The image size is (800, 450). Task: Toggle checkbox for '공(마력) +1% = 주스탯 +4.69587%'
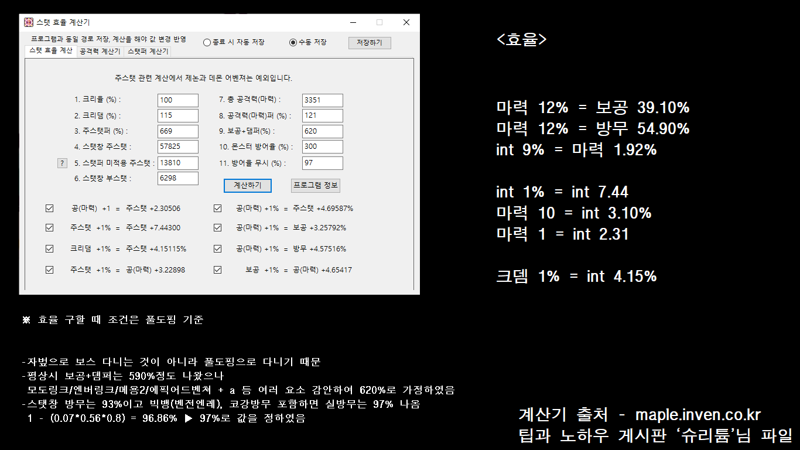pos(218,208)
